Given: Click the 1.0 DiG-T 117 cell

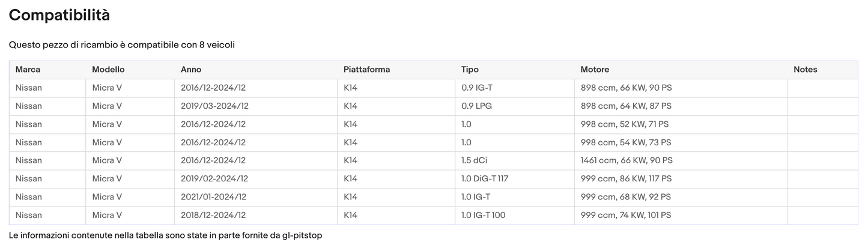Looking at the screenshot, I should point(485,179).
